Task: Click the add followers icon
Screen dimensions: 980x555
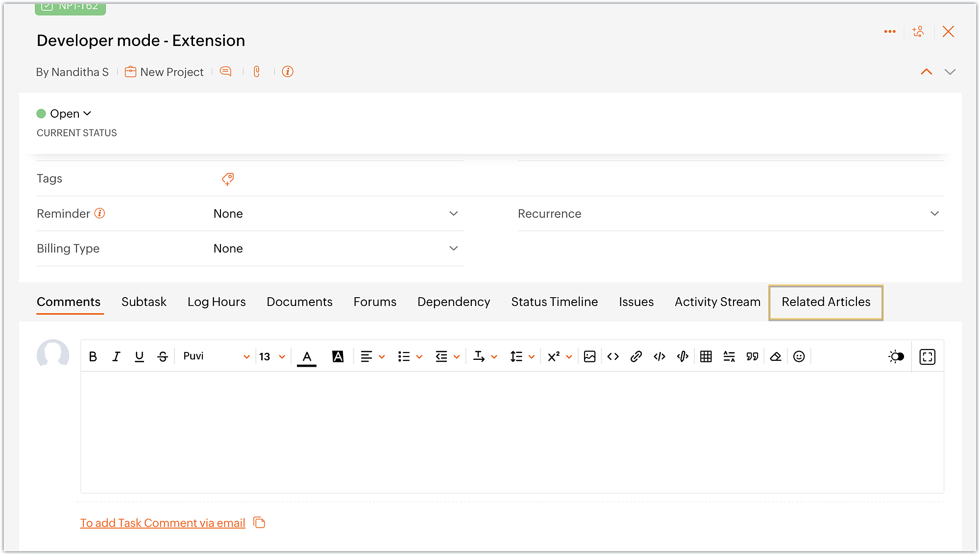Action: pyautogui.click(x=918, y=32)
